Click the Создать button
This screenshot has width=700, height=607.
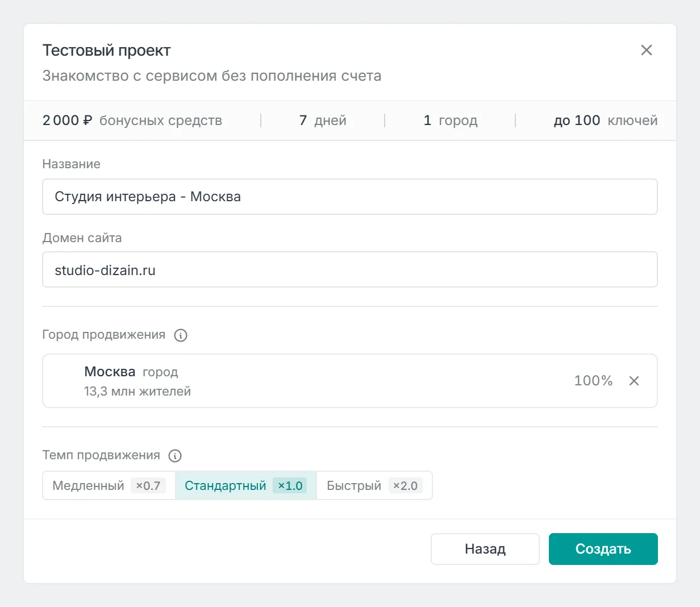603,549
